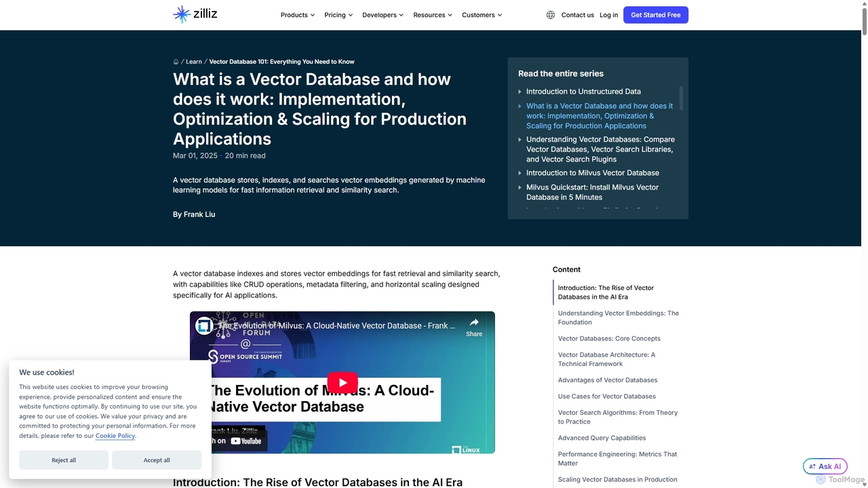Open the video title link
This screenshot has height=488, width=868.
337,326
